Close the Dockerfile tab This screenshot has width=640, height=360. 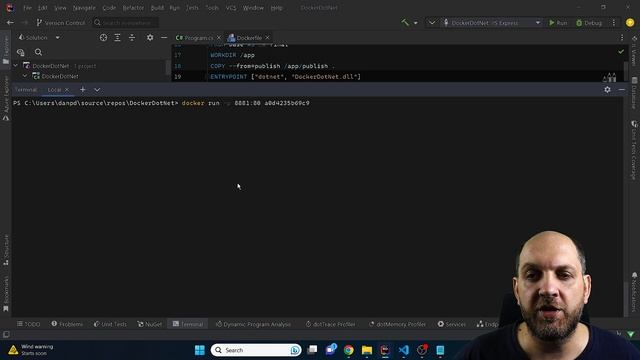coord(267,38)
